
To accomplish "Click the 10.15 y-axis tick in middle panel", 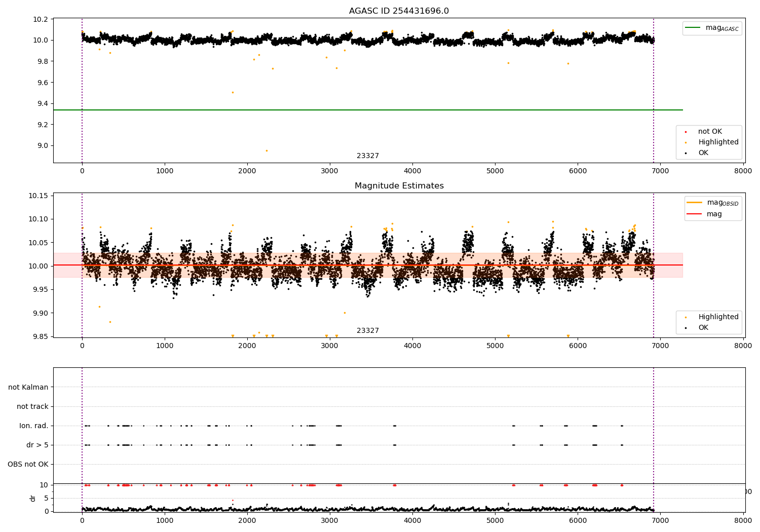I will pos(39,196).
